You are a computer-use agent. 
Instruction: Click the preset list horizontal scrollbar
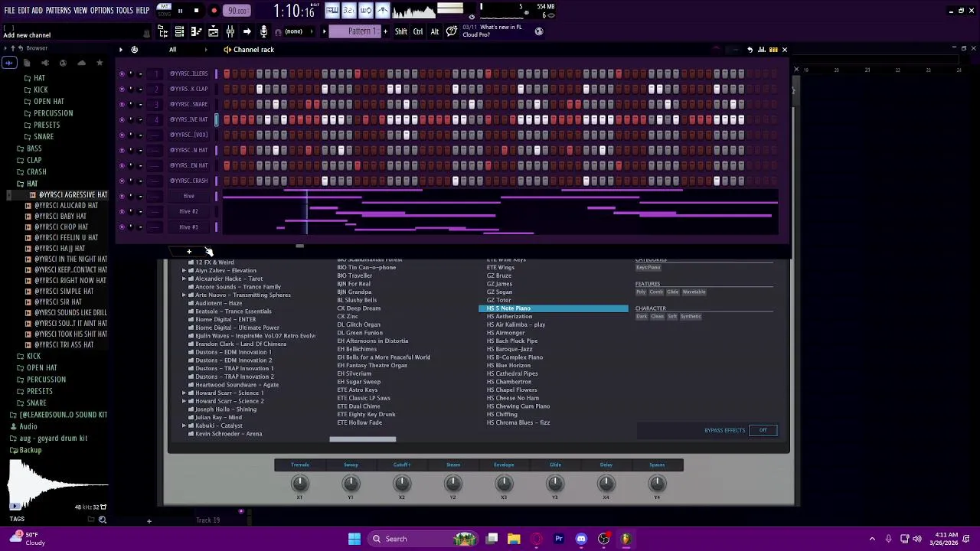pyautogui.click(x=363, y=439)
